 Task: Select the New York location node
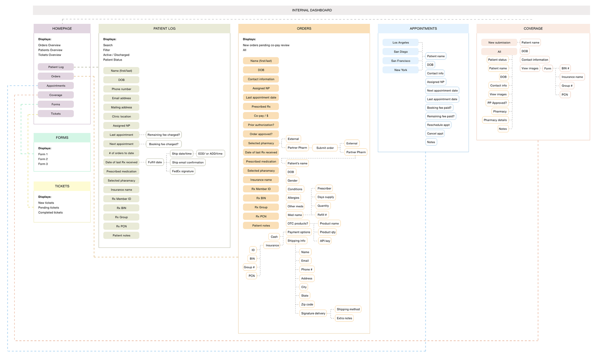[400, 70]
